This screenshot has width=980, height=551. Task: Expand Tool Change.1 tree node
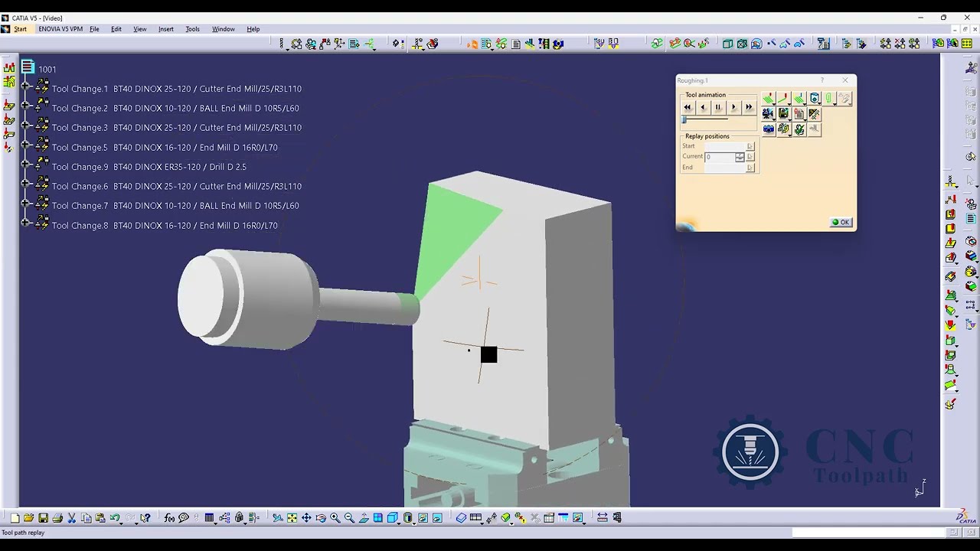pos(25,86)
